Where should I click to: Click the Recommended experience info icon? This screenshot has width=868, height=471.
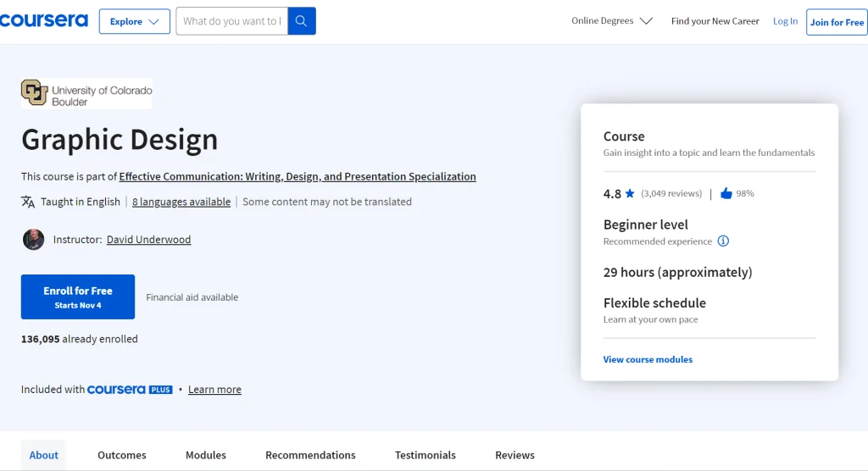tap(723, 241)
